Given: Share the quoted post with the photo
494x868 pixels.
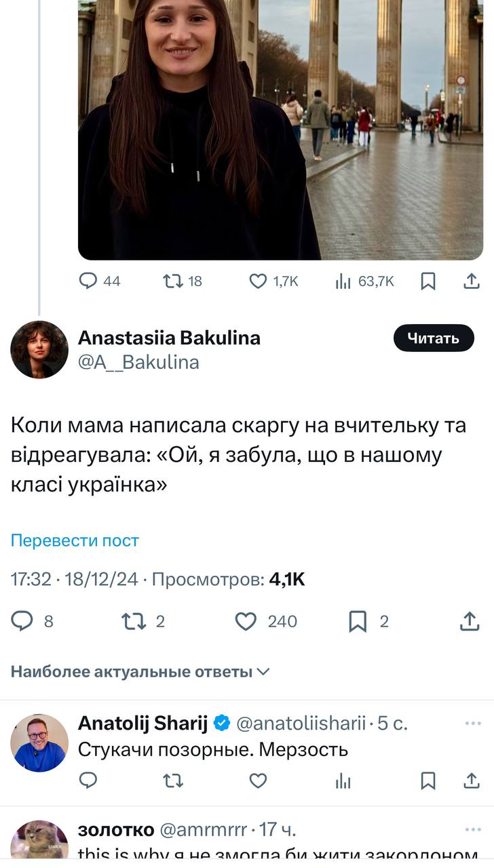Looking at the screenshot, I should point(472,281).
